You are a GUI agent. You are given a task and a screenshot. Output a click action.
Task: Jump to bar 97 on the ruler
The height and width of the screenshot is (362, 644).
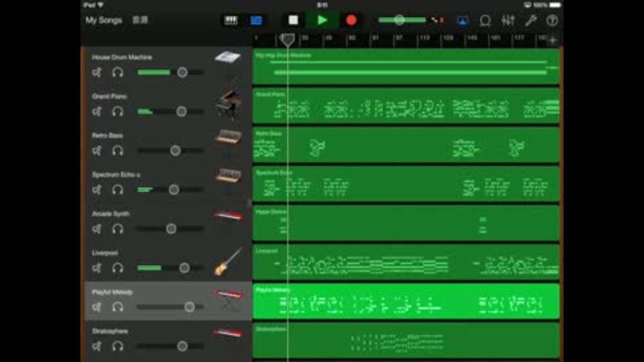click(x=398, y=38)
